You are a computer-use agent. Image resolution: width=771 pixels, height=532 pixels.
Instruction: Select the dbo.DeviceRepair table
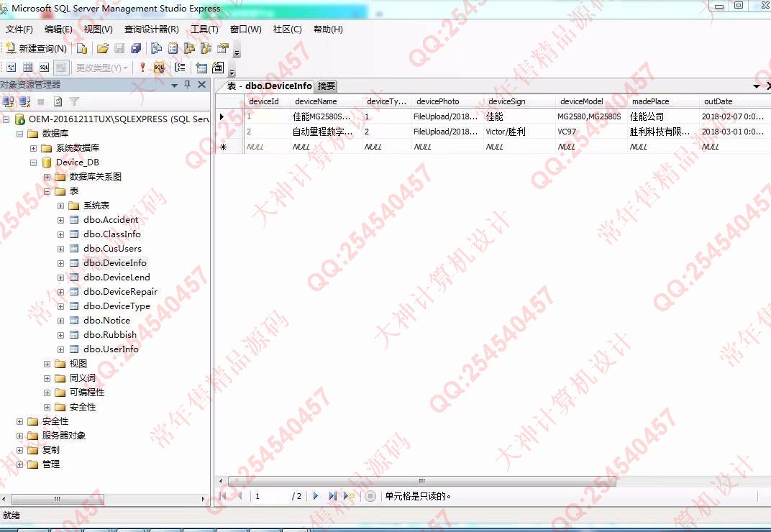(121, 292)
